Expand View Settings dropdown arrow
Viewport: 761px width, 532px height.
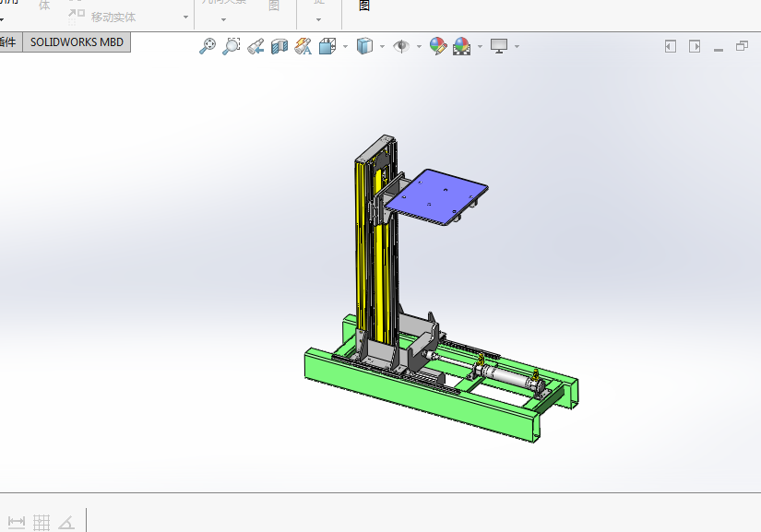[x=517, y=46]
